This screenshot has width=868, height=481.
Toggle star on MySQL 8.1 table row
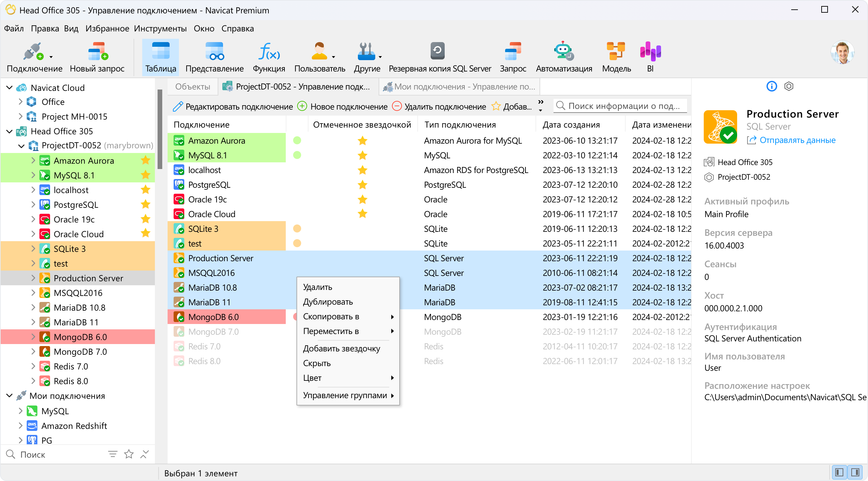363,155
